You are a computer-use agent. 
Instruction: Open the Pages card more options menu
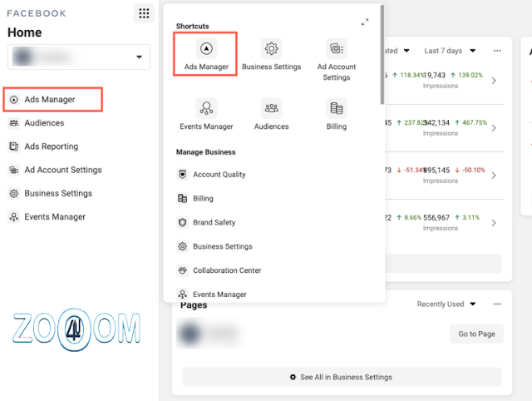tap(497, 304)
